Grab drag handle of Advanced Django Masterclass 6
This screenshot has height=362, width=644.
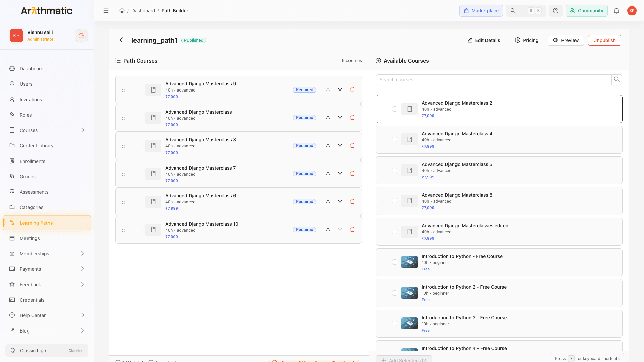point(124,202)
